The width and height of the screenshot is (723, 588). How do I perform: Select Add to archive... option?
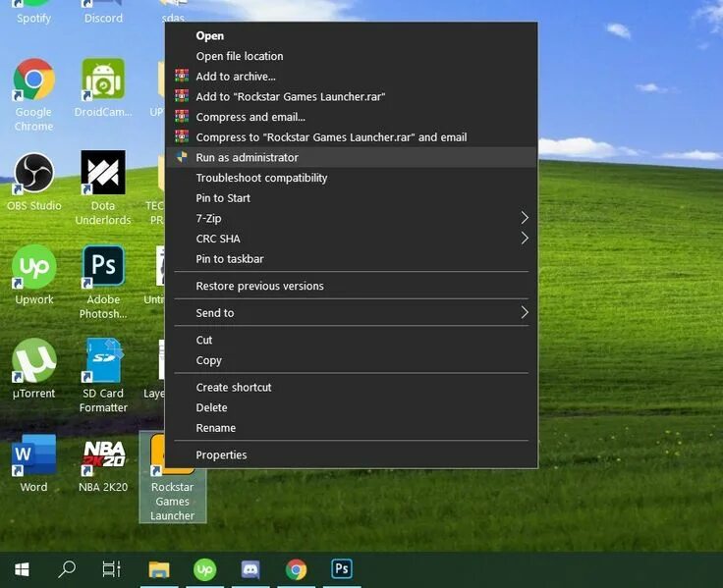(352, 77)
